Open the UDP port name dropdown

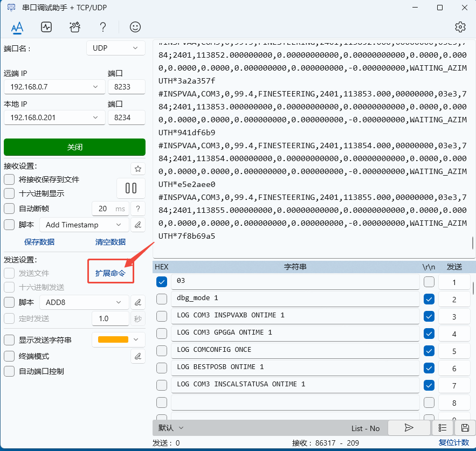pyautogui.click(x=115, y=48)
